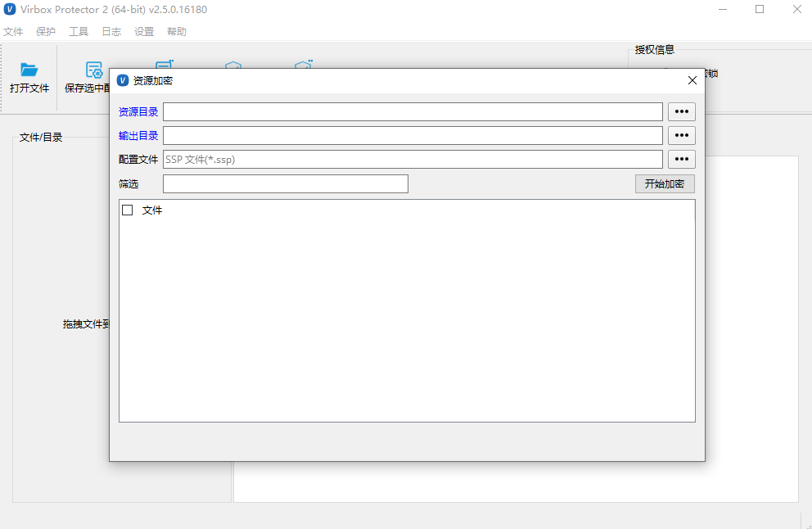
Task: Close the 资源加密 dialog
Action: click(x=692, y=80)
